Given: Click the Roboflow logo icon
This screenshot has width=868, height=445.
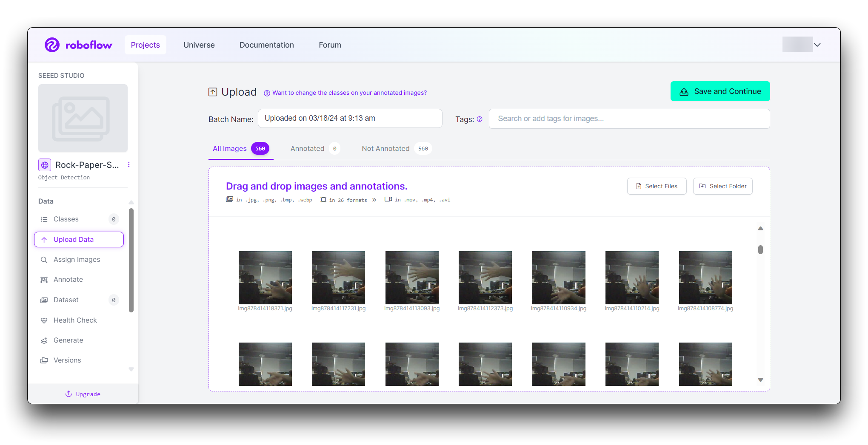Looking at the screenshot, I should point(52,45).
